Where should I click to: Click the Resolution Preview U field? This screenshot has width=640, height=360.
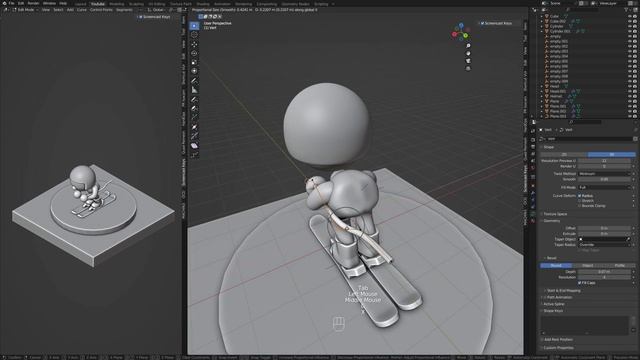(604, 161)
